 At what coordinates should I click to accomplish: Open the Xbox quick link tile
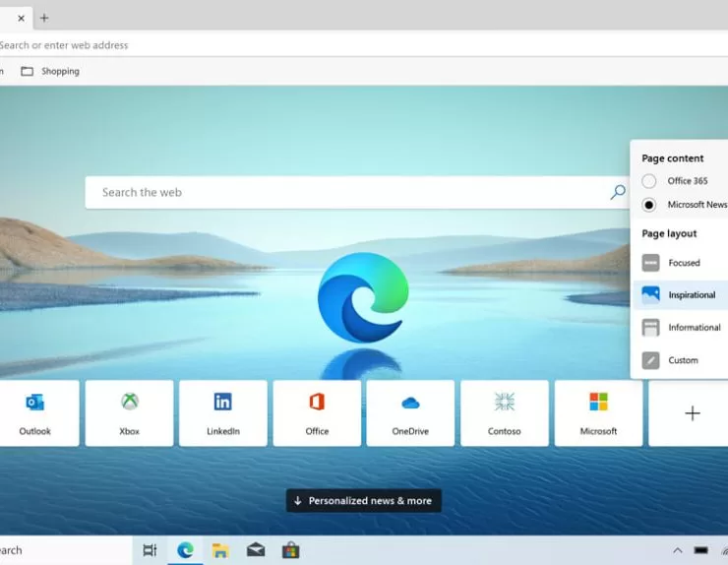(x=129, y=413)
